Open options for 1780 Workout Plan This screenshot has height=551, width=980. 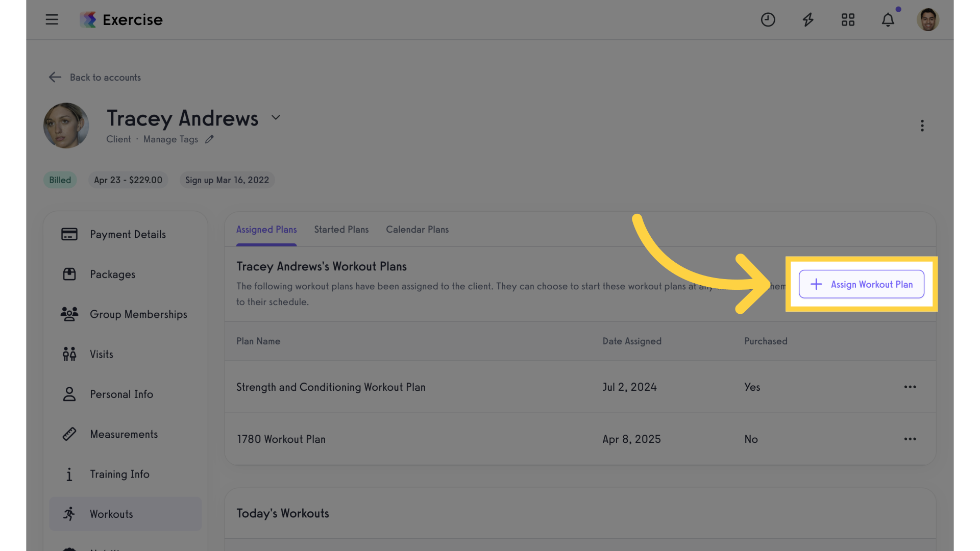tap(910, 439)
